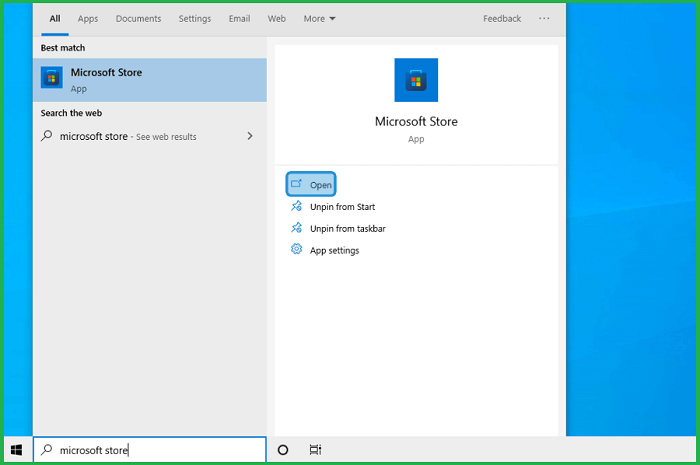Click the Windows Start button
Screen dimensions: 700x465
pos(17,450)
